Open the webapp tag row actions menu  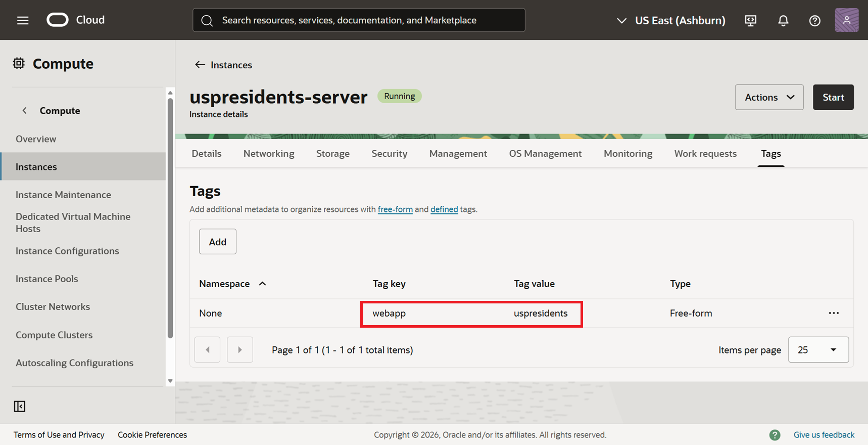point(834,313)
